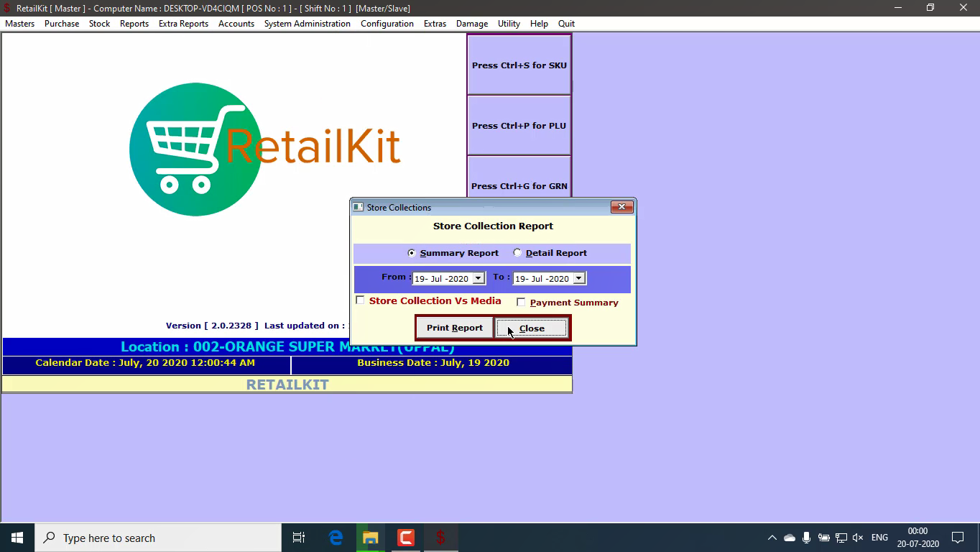Click the Store Collections title bar icon
The height and width of the screenshot is (552, 980).
358,207
